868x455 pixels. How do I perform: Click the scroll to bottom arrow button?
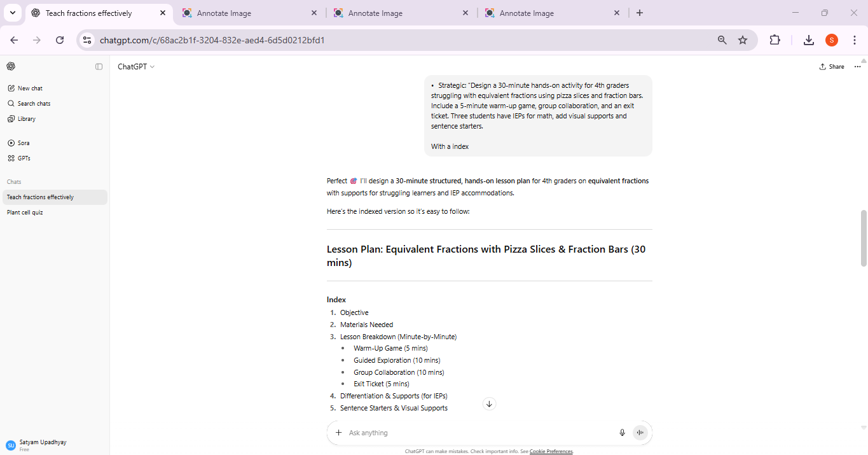pos(489,404)
